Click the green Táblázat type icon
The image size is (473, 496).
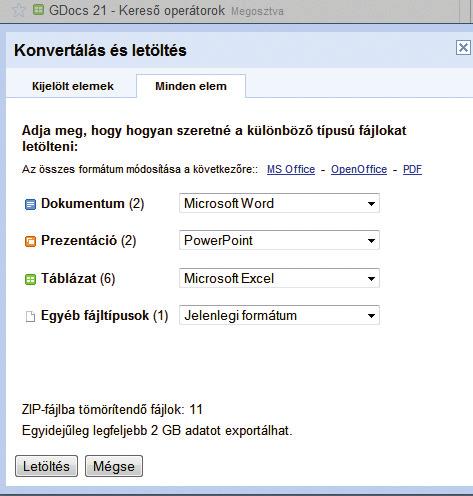pyautogui.click(x=30, y=279)
